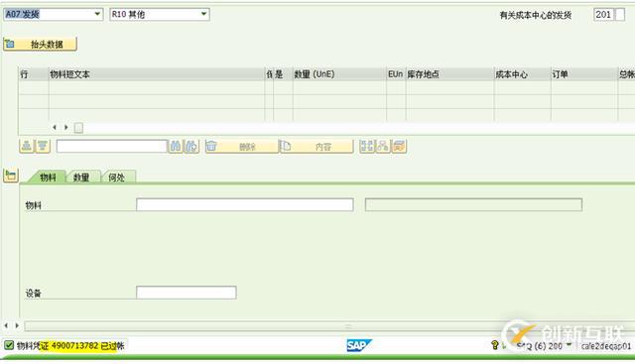Click the 物料短文本 column header

pyautogui.click(x=157, y=74)
